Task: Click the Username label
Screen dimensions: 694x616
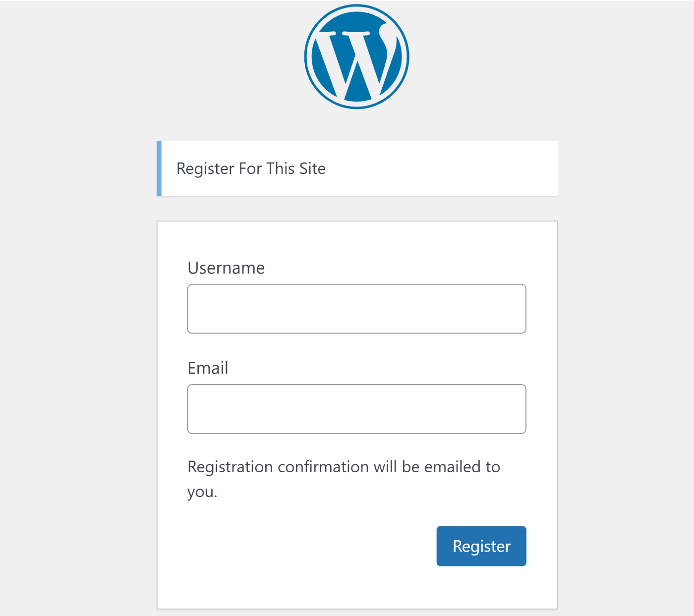Action: click(226, 268)
